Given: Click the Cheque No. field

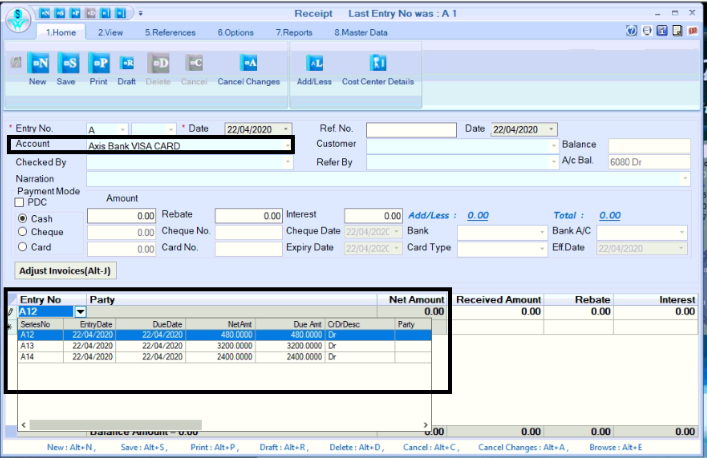Looking at the screenshot, I should pos(249,232).
